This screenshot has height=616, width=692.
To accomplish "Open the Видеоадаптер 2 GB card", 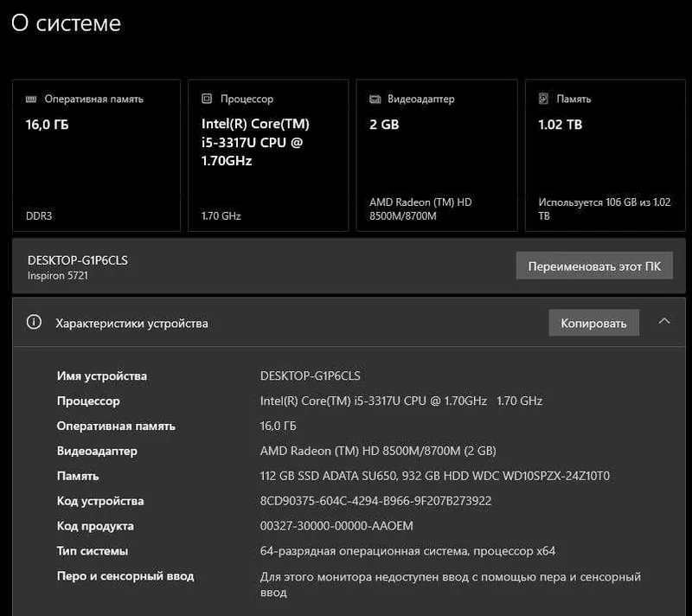I will tap(437, 156).
